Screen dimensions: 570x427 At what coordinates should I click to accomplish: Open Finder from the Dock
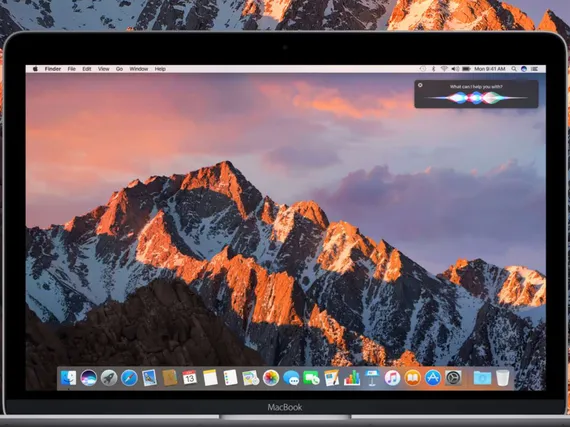pos(68,378)
